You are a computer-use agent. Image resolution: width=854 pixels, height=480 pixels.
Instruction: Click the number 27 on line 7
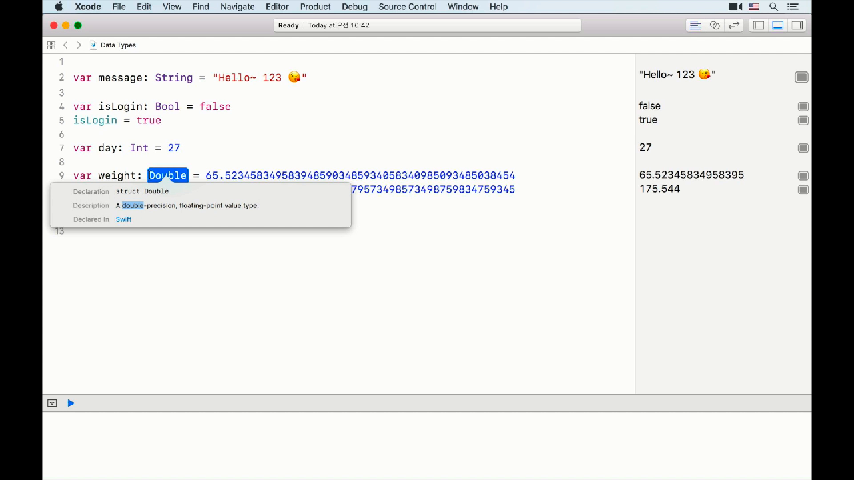[174, 148]
